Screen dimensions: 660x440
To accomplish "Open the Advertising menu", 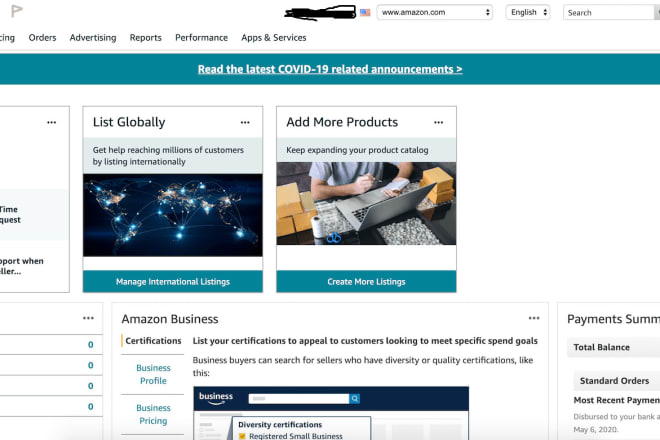I will (x=93, y=37).
